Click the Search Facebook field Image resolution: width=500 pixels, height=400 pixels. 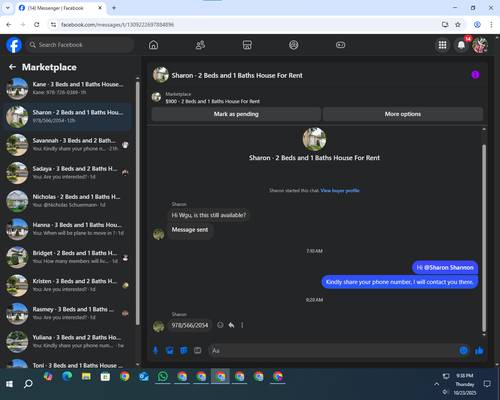80,45
